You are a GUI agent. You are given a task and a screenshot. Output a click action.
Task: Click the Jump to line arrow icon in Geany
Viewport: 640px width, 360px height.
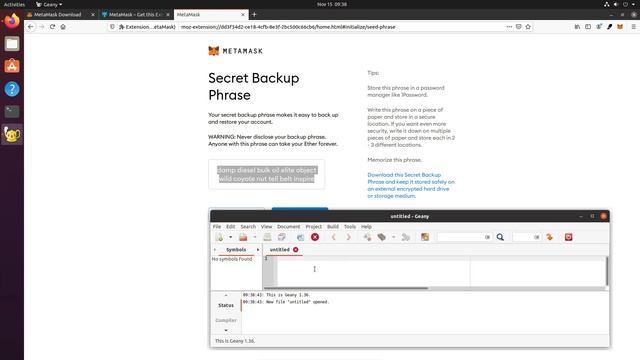click(x=549, y=237)
